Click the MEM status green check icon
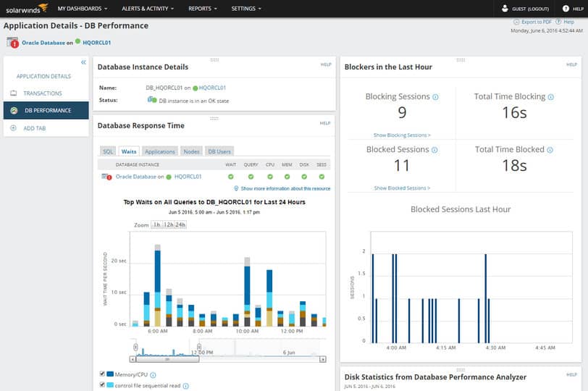 287,177
